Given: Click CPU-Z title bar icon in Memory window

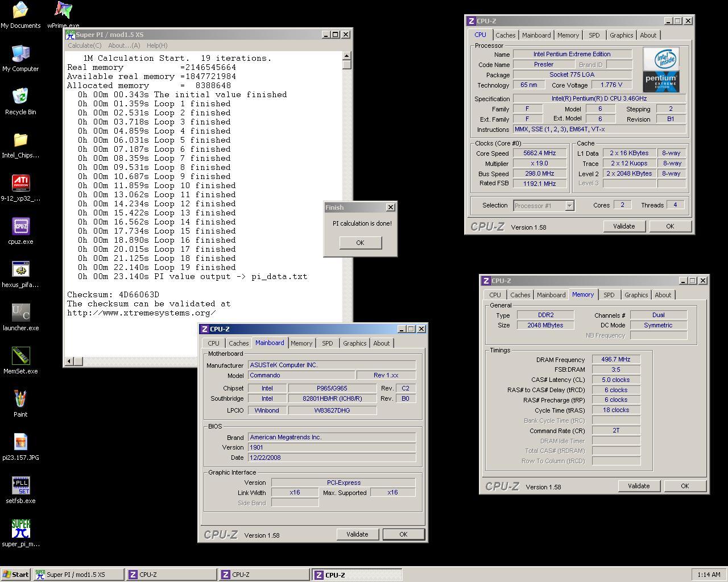Looking at the screenshot, I should tap(486, 281).
